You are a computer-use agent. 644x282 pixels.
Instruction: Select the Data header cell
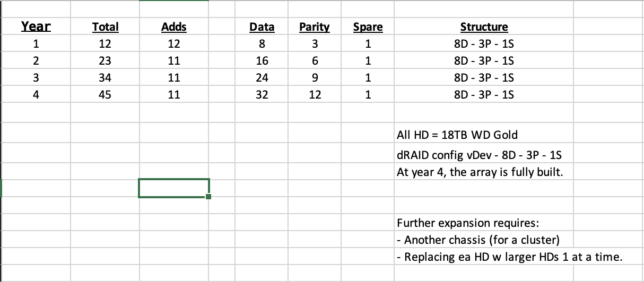[x=262, y=27]
